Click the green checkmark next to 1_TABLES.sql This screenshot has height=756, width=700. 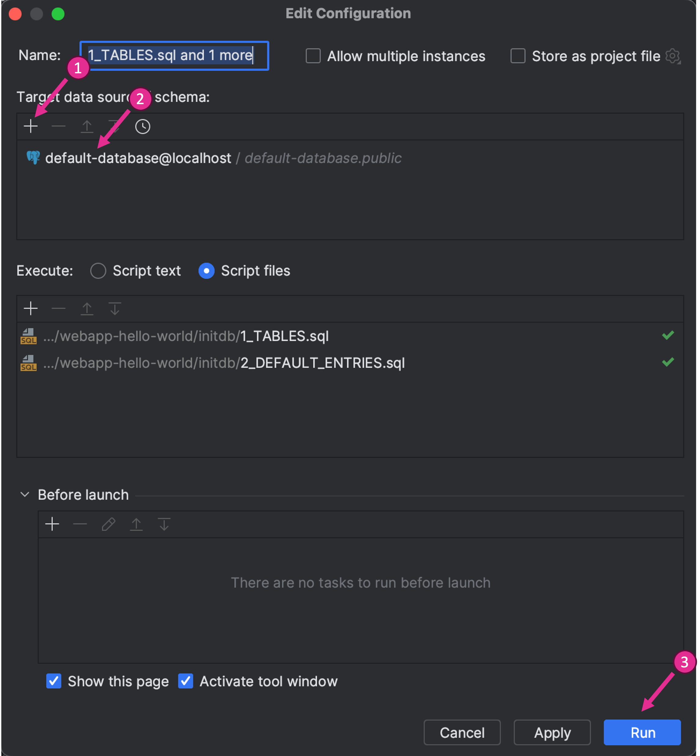668,335
